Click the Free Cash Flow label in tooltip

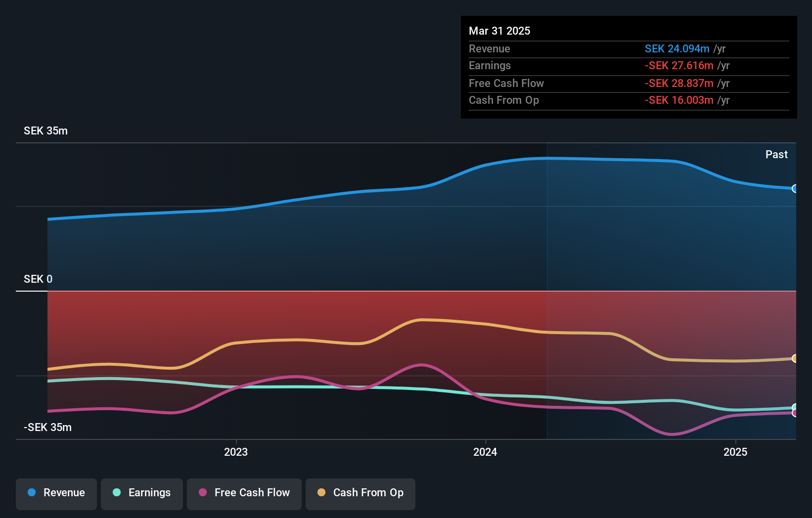[x=506, y=83]
